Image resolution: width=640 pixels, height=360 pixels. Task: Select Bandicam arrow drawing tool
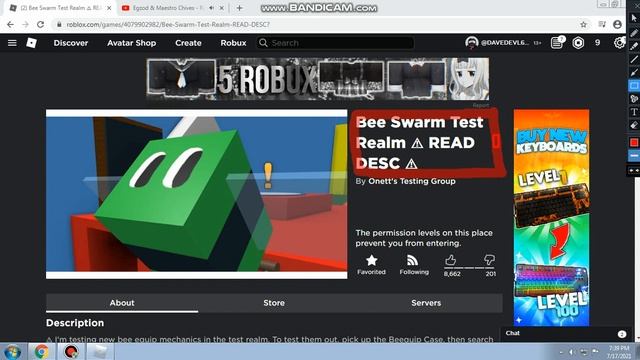click(x=634, y=73)
